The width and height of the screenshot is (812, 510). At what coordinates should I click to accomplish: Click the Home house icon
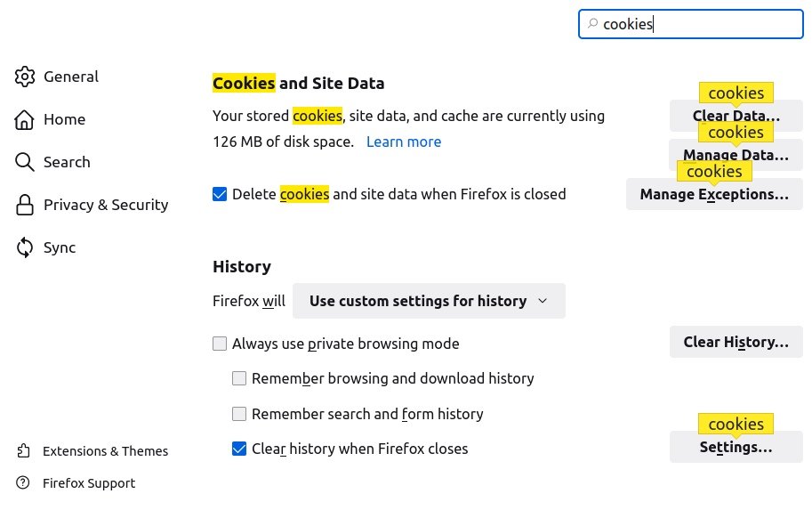click(x=25, y=119)
